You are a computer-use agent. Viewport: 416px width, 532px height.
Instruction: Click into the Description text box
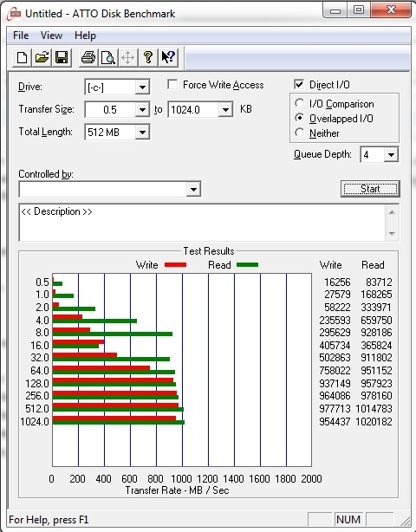tap(202, 223)
